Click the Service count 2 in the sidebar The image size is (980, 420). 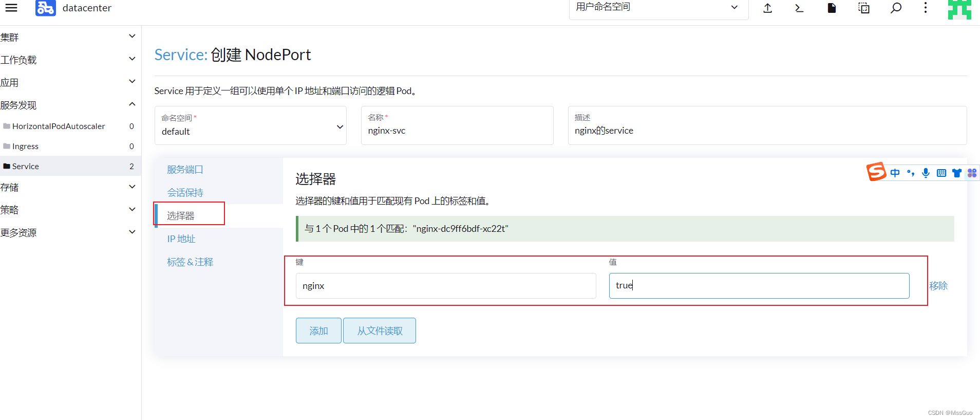click(x=131, y=166)
